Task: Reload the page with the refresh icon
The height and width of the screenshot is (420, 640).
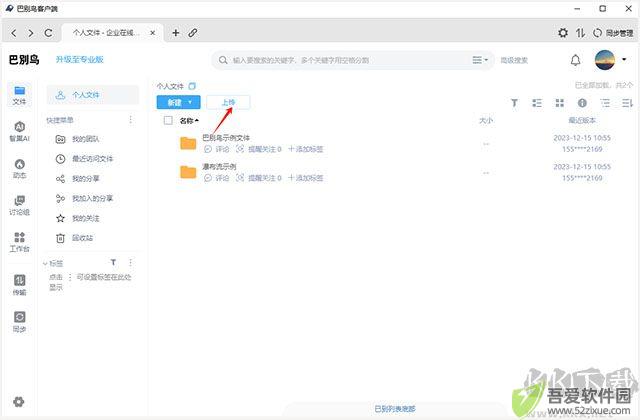Action: pos(48,33)
